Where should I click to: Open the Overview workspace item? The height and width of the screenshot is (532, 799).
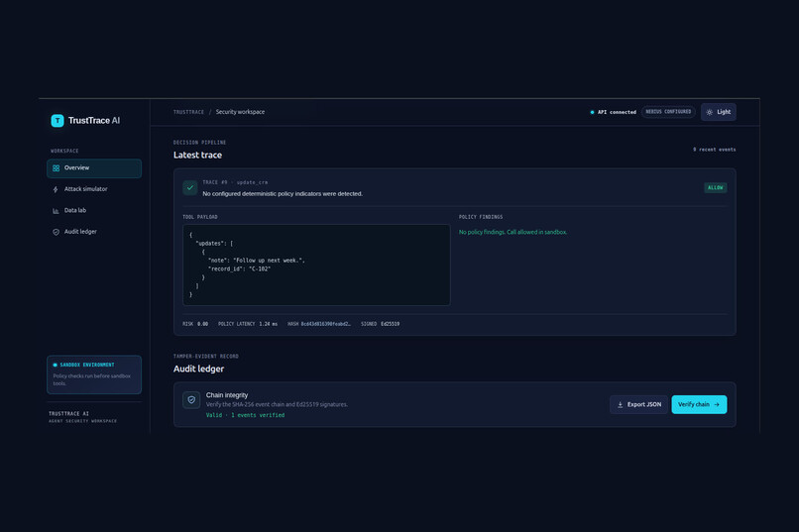coord(94,168)
